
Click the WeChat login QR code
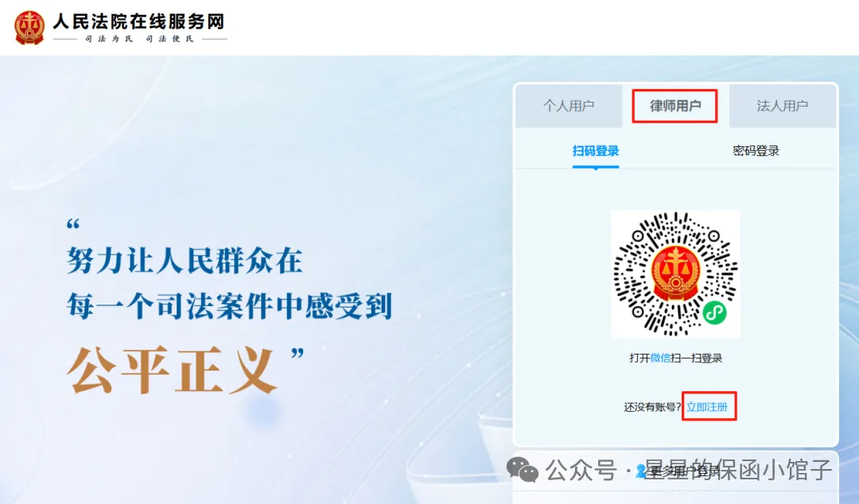pyautogui.click(x=675, y=274)
